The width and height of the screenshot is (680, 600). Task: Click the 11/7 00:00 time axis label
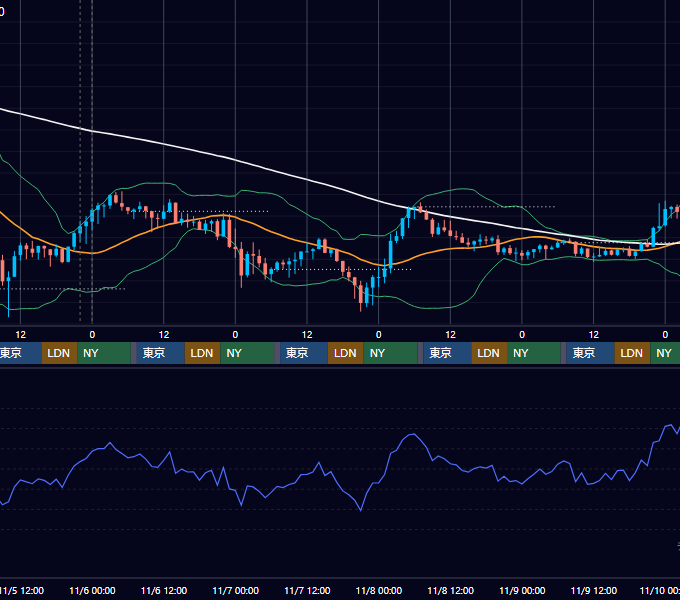(x=235, y=590)
